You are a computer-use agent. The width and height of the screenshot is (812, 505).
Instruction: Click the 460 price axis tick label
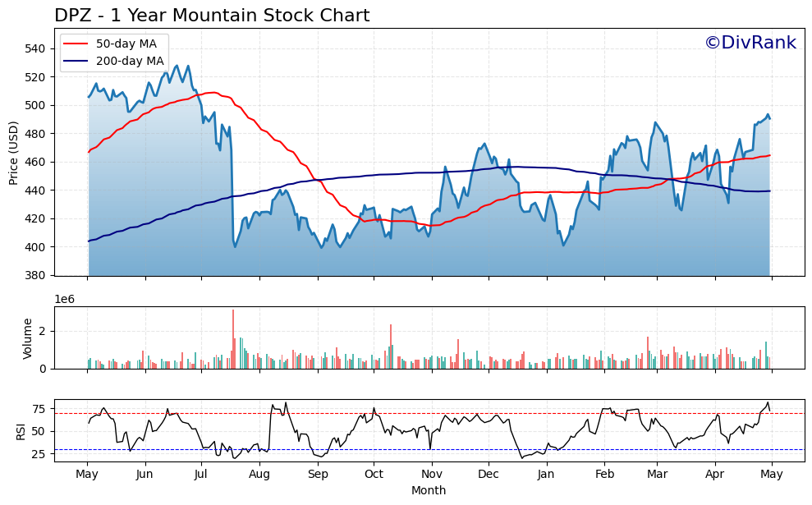[34, 162]
